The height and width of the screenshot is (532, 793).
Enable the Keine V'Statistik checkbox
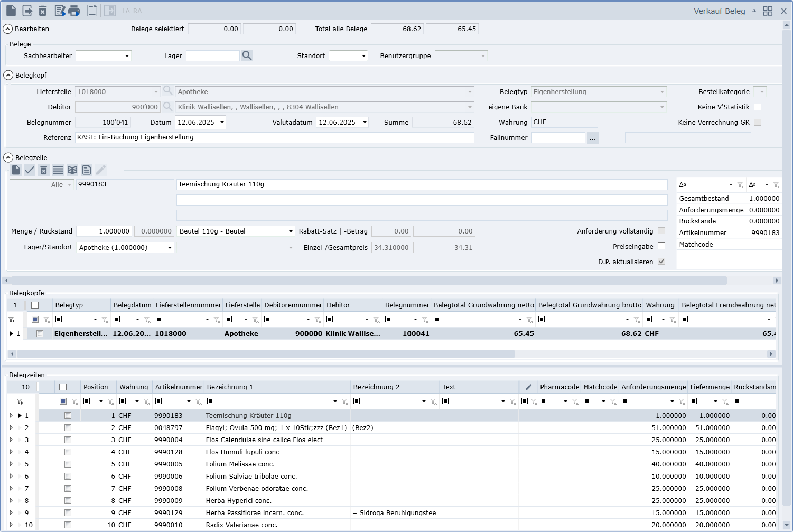[x=758, y=107]
